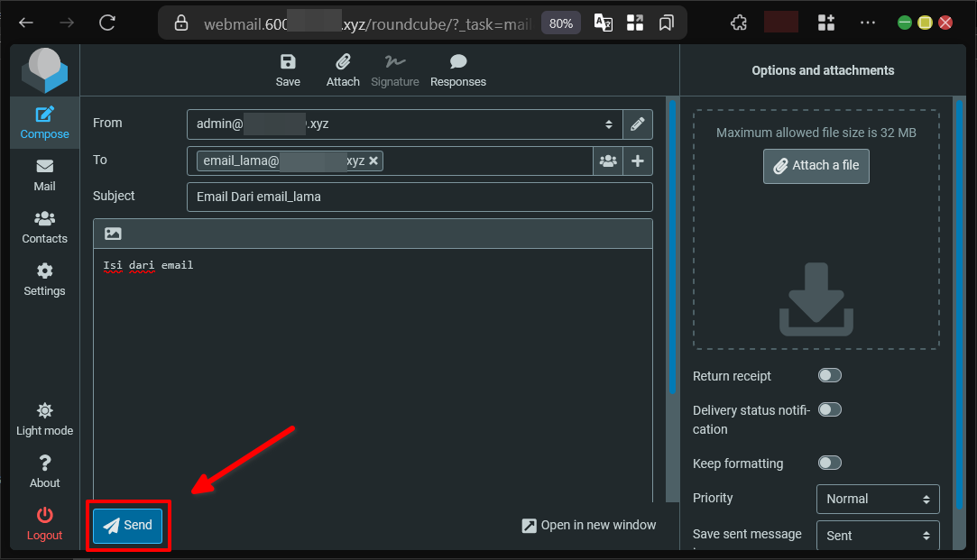Click the Attach a file button
Viewport: 977px width, 560px height.
pyautogui.click(x=816, y=166)
